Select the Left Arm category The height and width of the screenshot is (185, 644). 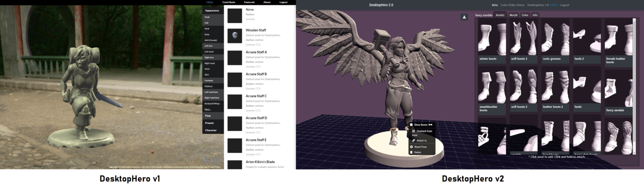[213, 46]
